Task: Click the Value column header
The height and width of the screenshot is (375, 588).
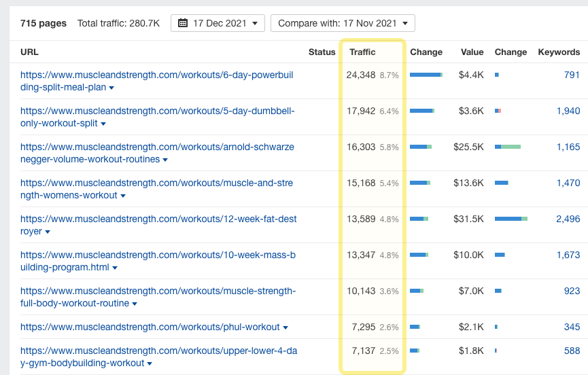Action: point(472,52)
